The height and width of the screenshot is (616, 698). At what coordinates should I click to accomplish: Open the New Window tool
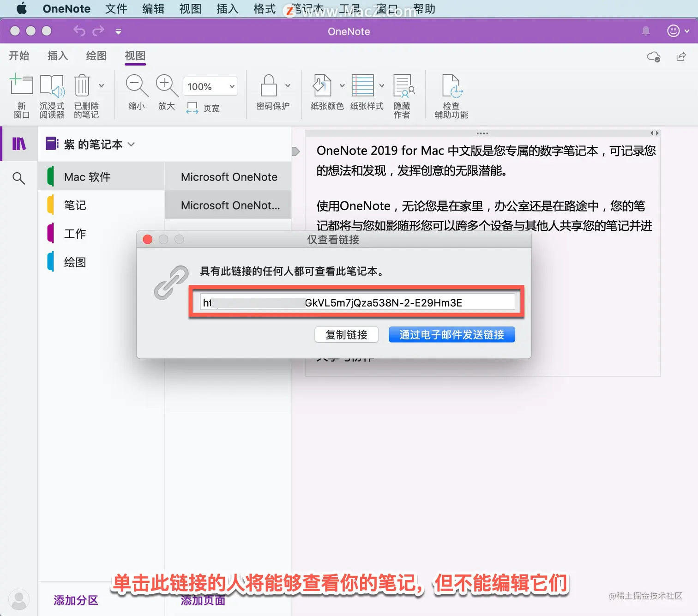(x=21, y=96)
